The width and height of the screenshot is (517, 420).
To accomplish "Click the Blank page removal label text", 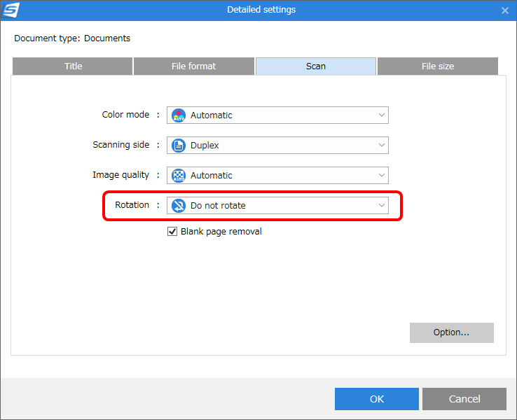I will 221,232.
